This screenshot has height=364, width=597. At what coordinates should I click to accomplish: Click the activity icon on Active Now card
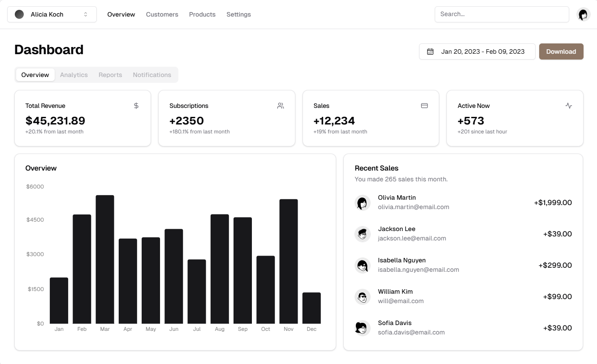[x=569, y=106]
